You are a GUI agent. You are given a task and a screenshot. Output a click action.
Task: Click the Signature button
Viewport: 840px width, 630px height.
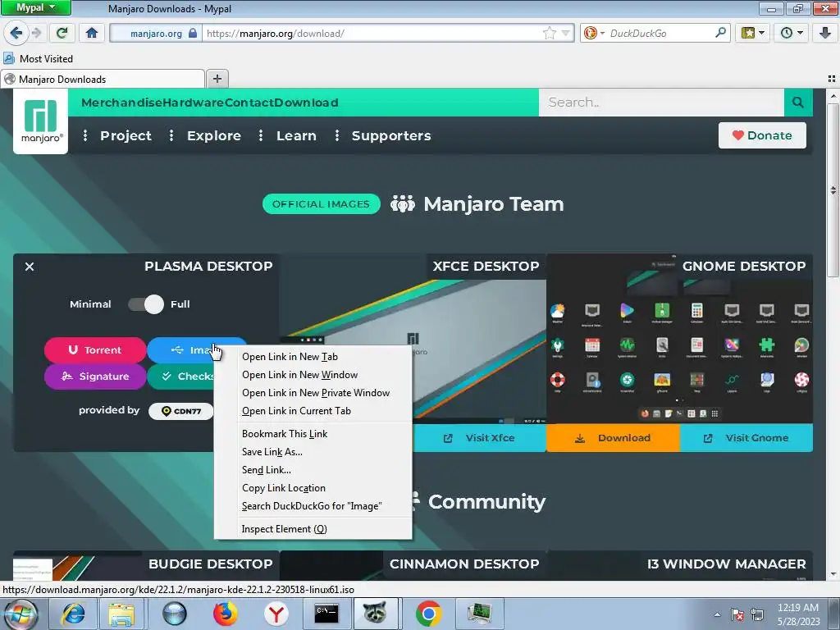point(95,377)
